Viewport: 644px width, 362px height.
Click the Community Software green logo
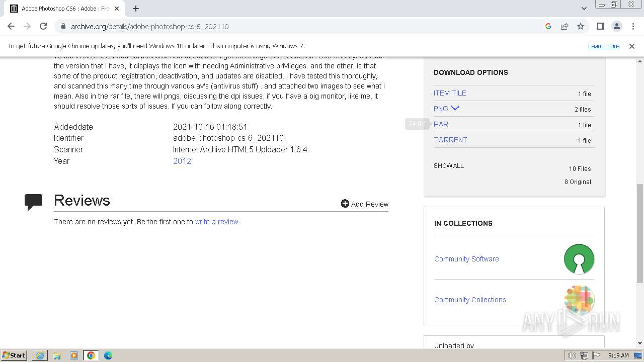click(579, 259)
